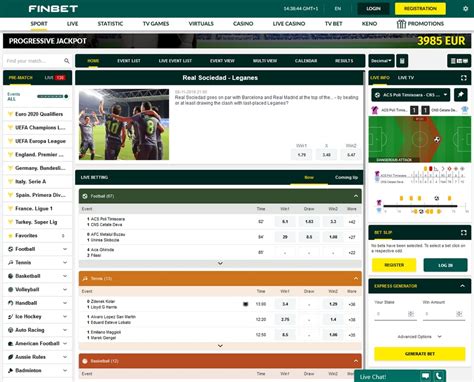Click the Live Chat phone icon
This screenshot has height=382, width=474.
pos(439,376)
